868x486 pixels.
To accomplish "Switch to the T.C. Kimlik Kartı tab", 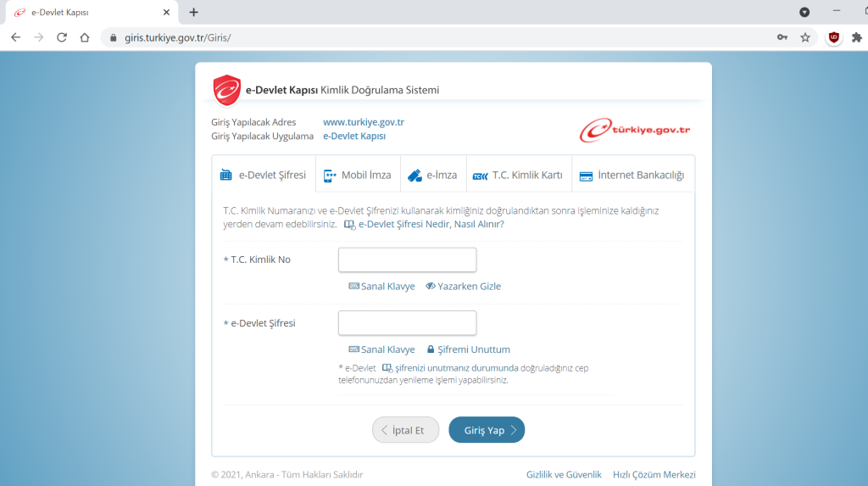I will (x=519, y=175).
